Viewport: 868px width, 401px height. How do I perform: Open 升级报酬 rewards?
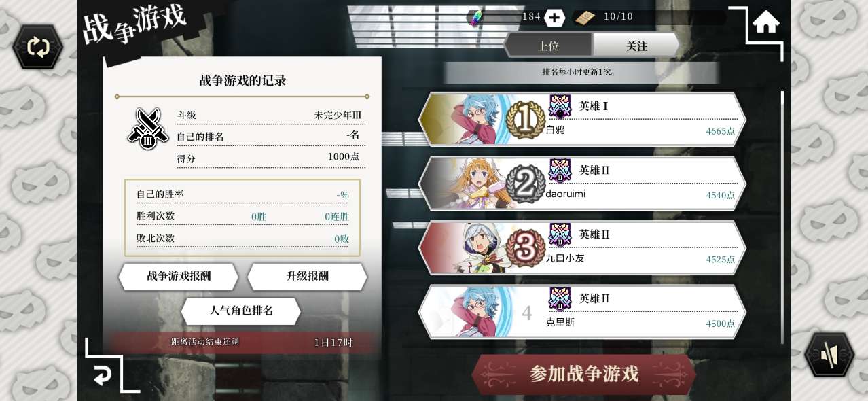coord(307,276)
